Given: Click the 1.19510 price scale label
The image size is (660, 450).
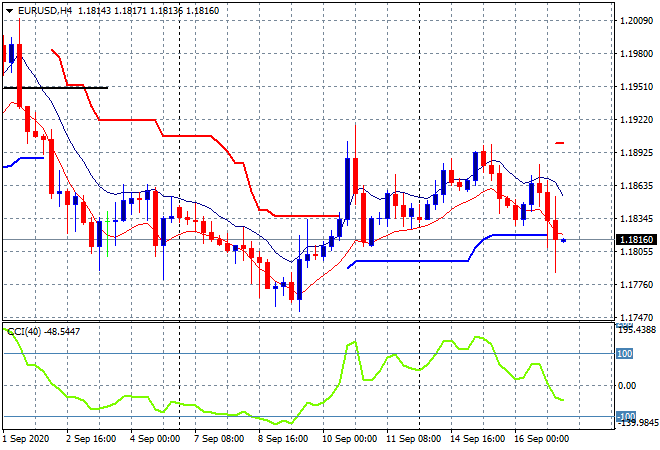Looking at the screenshot, I should pyautogui.click(x=637, y=87).
